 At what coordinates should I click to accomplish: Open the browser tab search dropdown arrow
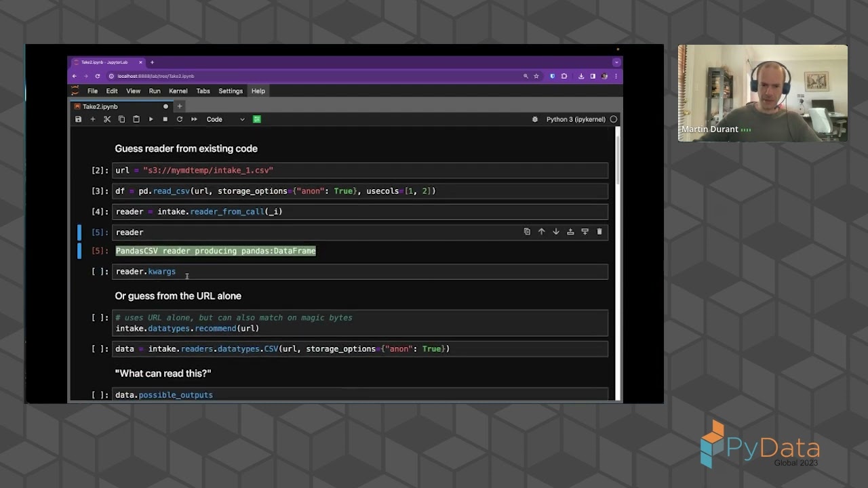click(x=616, y=62)
